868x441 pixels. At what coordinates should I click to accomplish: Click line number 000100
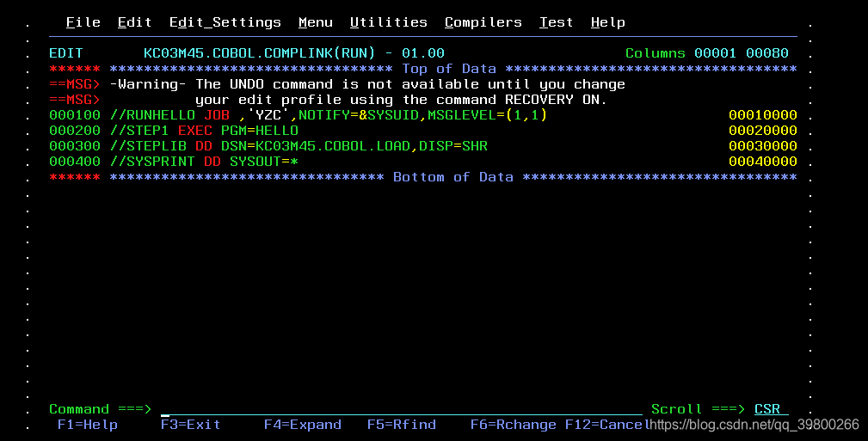click(75, 115)
